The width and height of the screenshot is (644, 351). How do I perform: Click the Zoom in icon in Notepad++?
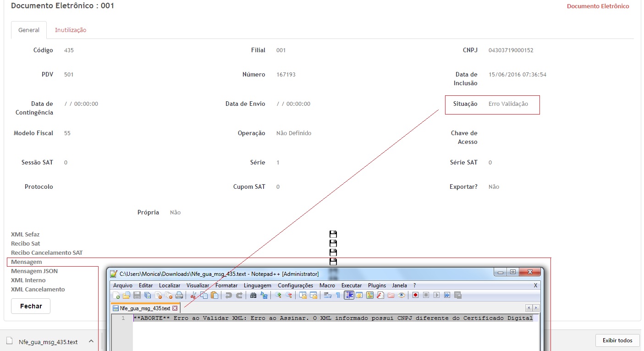(278, 296)
